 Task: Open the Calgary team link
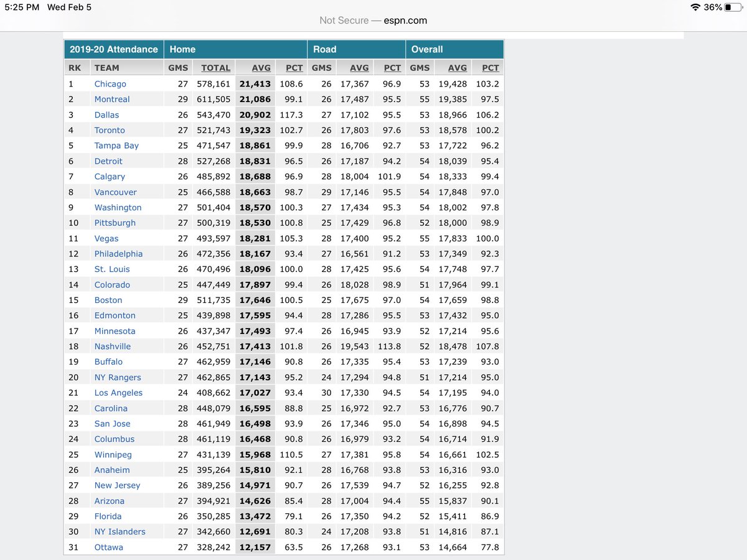110,177
